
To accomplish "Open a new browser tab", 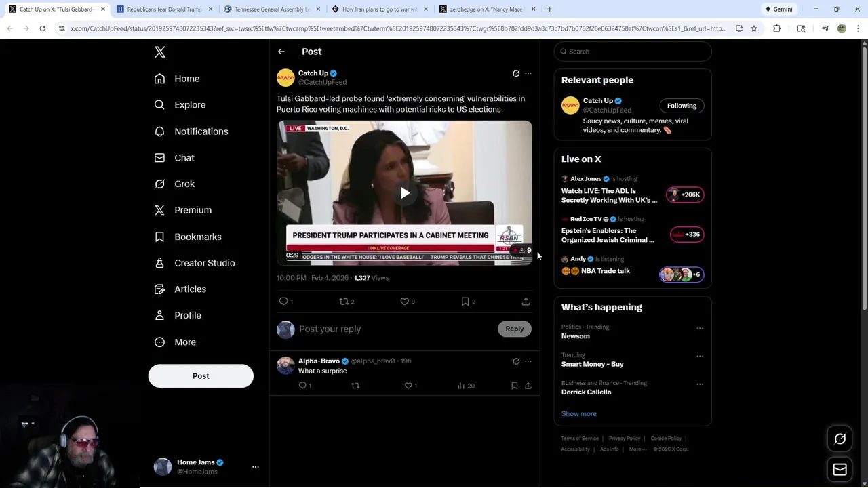I will pos(549,9).
